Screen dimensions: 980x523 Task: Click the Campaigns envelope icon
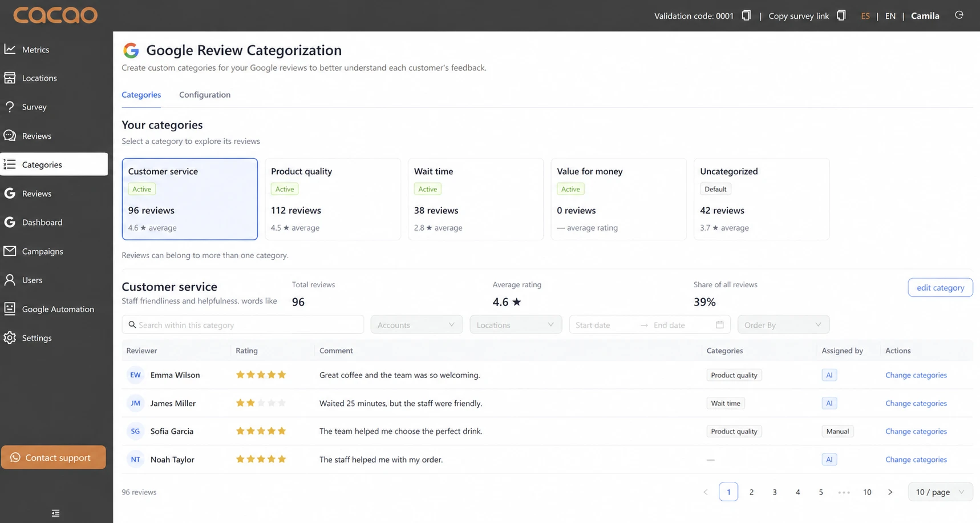tap(10, 251)
